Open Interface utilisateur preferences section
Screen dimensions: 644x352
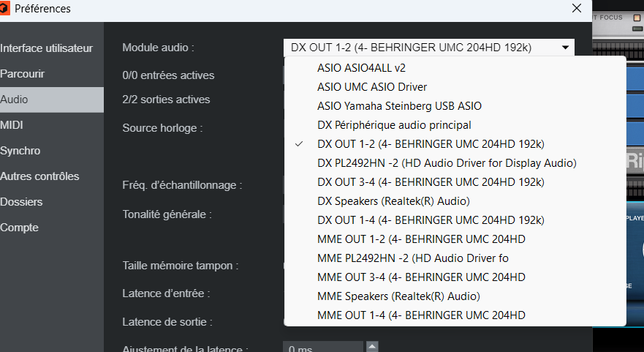(x=52, y=48)
